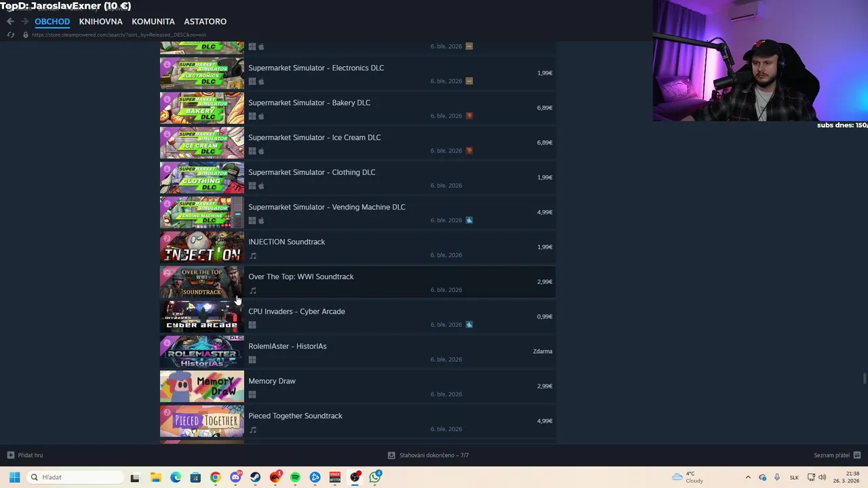Image resolution: width=868 pixels, height=488 pixels.
Task: Click Windows icon on Memory Draw row
Action: (252, 394)
